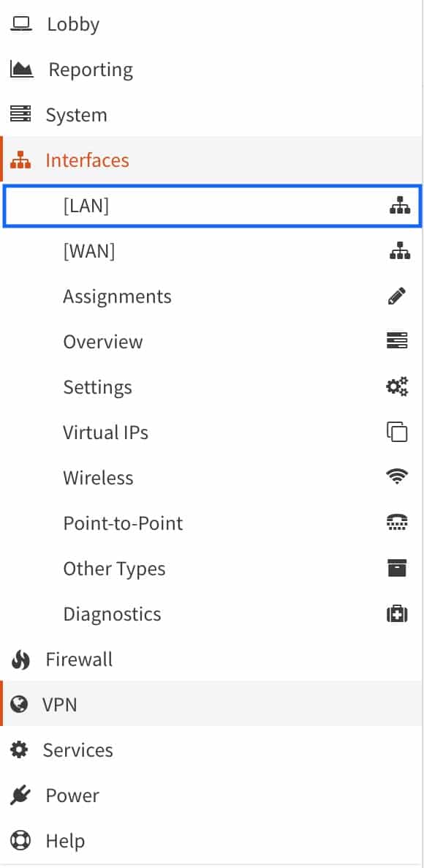424x868 pixels.
Task: Click the network icon beside [LAN]
Action: (399, 206)
